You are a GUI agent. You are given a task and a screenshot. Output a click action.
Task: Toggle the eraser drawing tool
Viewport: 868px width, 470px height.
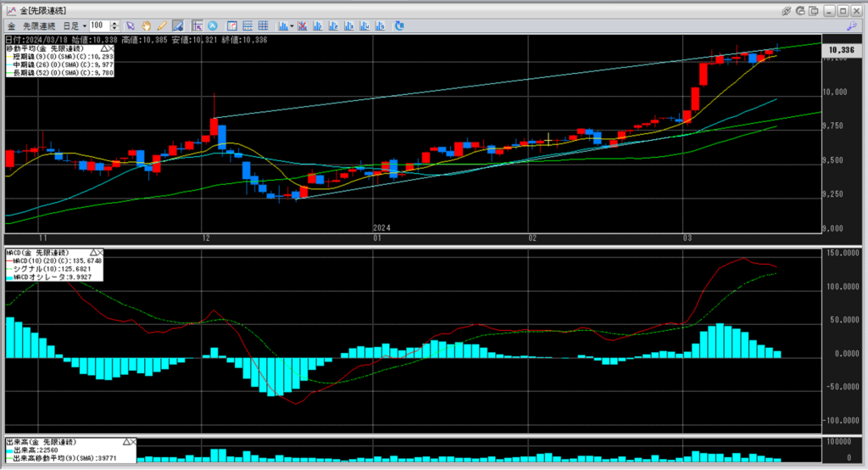click(177, 25)
